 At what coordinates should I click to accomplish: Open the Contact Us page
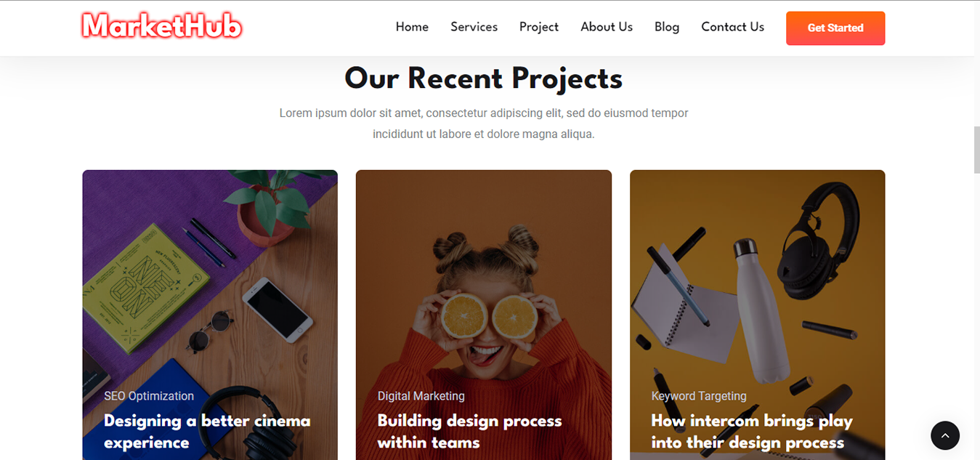point(732,27)
